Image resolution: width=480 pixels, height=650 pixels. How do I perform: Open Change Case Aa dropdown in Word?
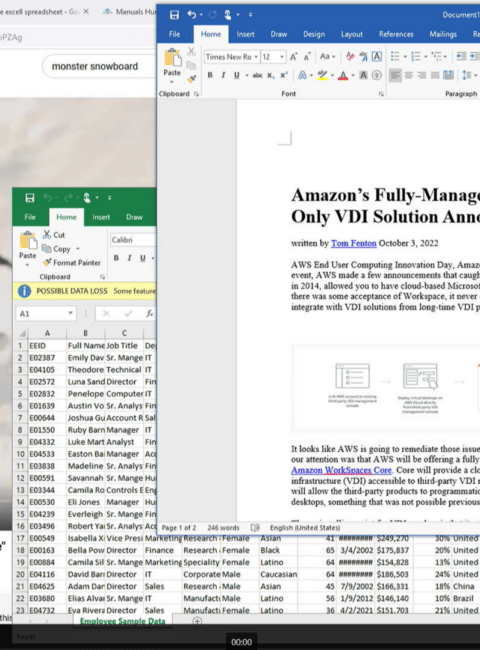[x=327, y=56]
